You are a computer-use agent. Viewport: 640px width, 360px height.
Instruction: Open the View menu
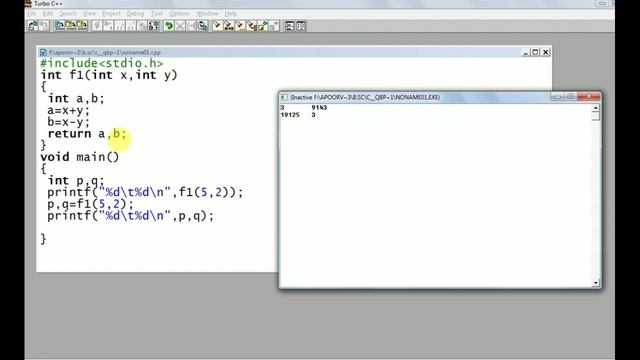(89, 13)
